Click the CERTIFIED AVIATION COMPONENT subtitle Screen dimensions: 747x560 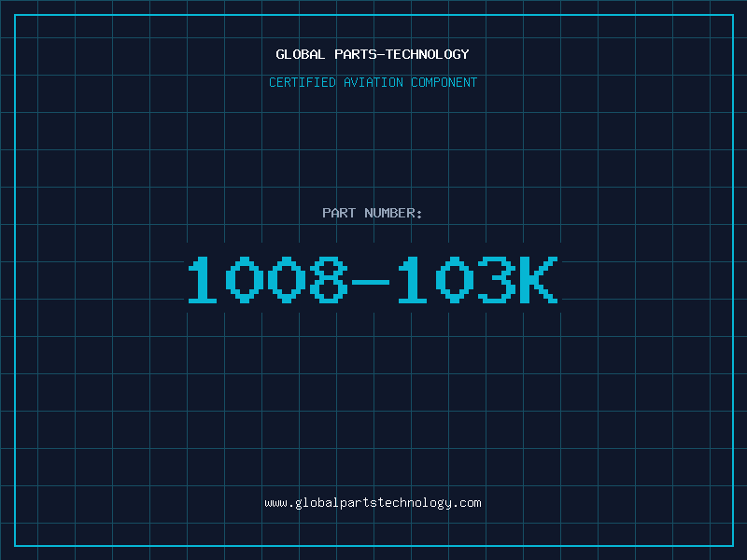(373, 82)
